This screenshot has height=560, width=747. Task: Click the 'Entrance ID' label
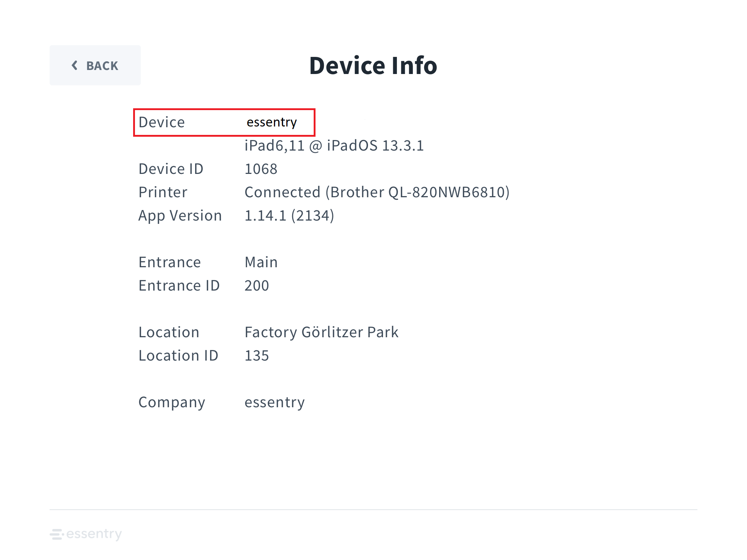[x=179, y=285]
